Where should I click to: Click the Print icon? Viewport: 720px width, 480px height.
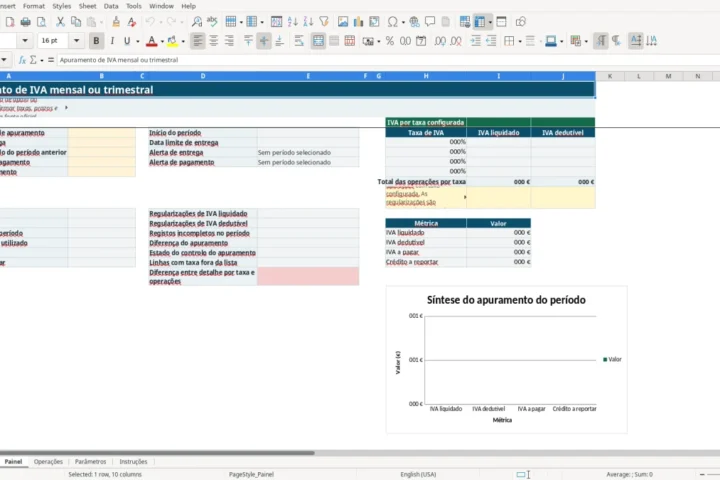pos(26,22)
